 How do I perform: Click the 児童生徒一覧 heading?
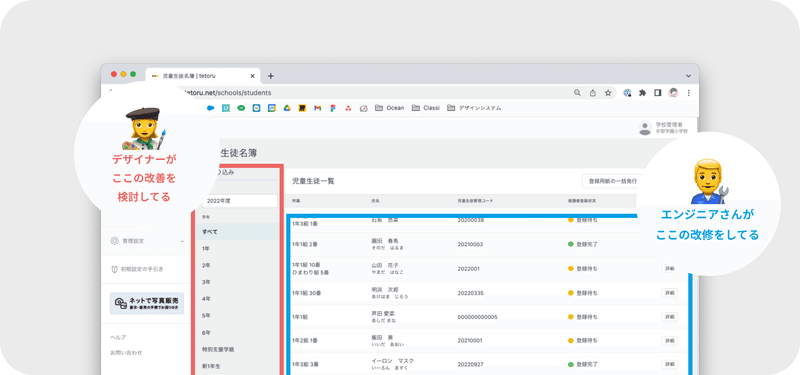[313, 181]
